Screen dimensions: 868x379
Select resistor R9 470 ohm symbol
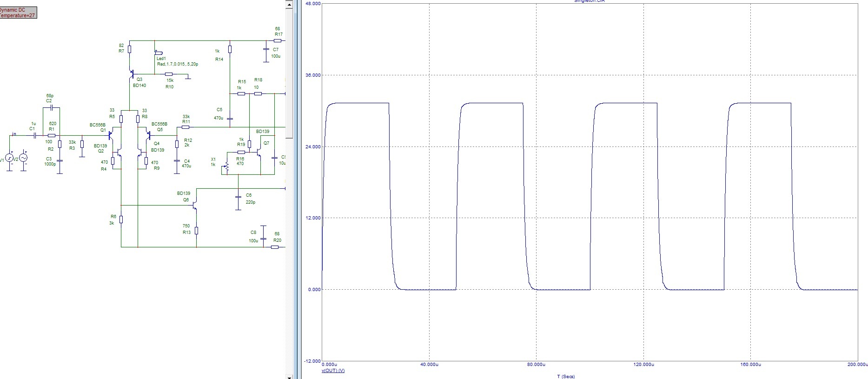pyautogui.click(x=146, y=161)
